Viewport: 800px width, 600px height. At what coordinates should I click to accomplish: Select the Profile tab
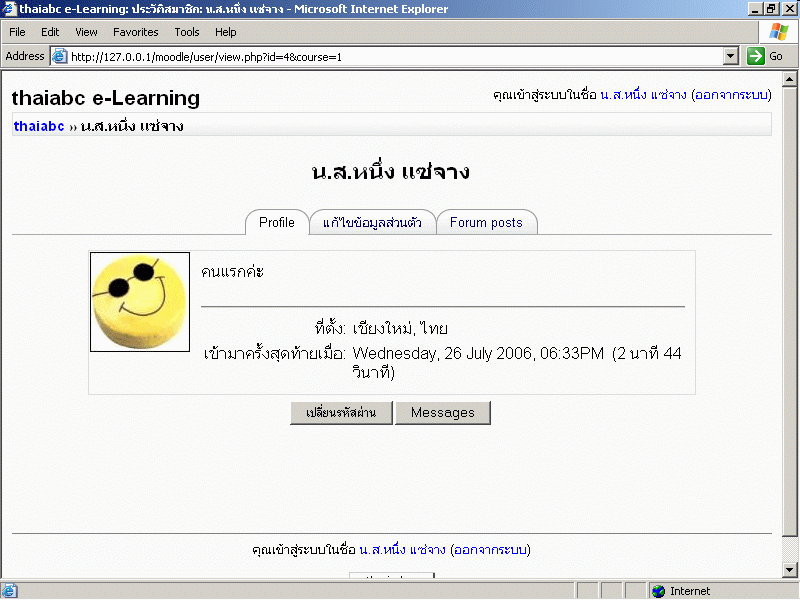coord(277,223)
